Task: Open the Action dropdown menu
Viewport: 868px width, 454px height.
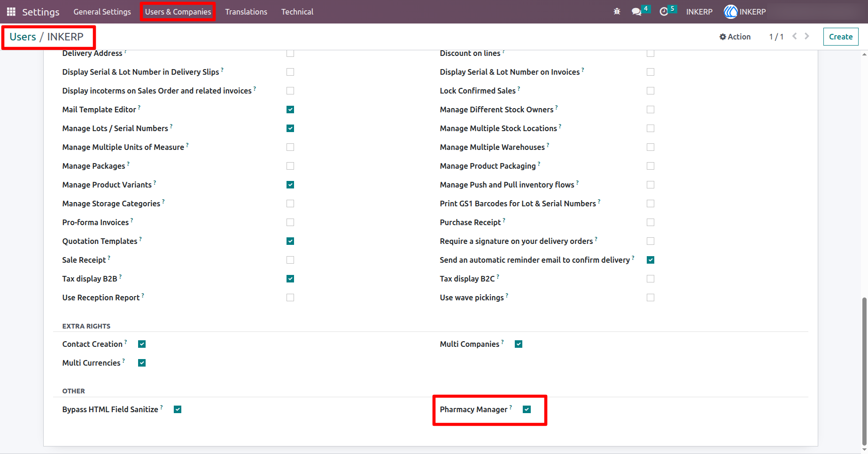Action: pyautogui.click(x=735, y=37)
